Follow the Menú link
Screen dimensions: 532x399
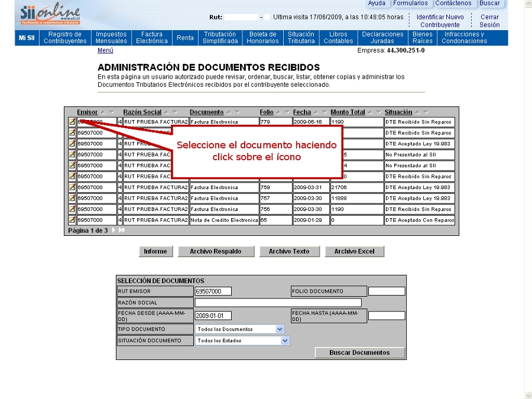click(105, 51)
